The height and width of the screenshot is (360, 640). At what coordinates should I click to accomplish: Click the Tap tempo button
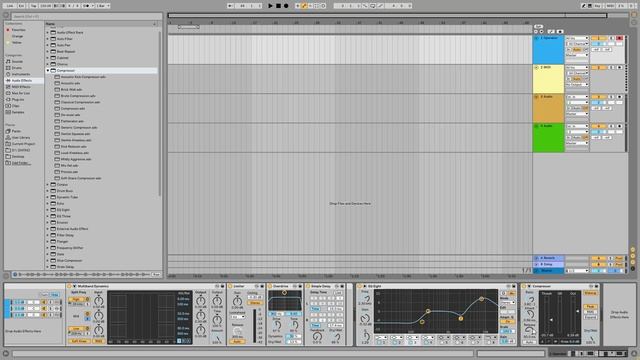[x=33, y=6]
